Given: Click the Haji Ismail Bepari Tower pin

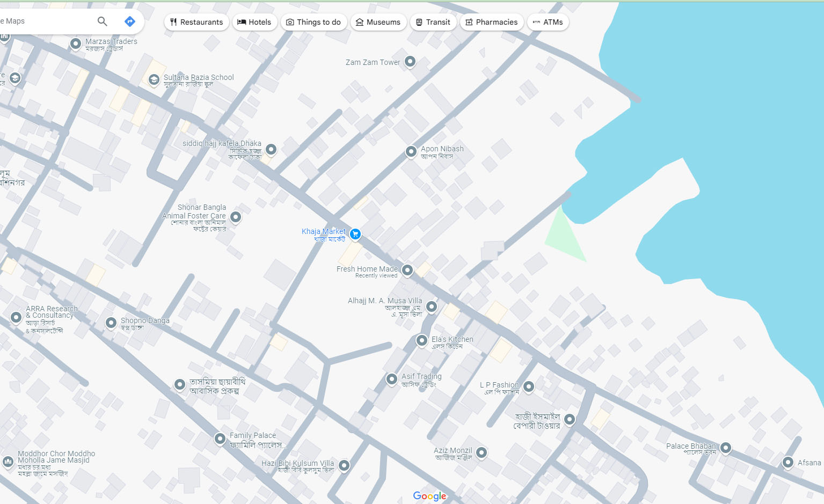Looking at the screenshot, I should (x=570, y=419).
